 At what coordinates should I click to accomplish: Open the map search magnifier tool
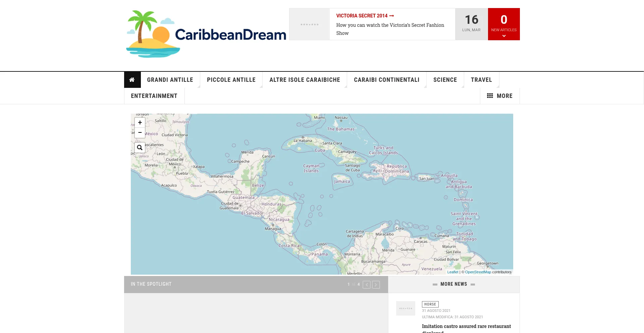(140, 148)
